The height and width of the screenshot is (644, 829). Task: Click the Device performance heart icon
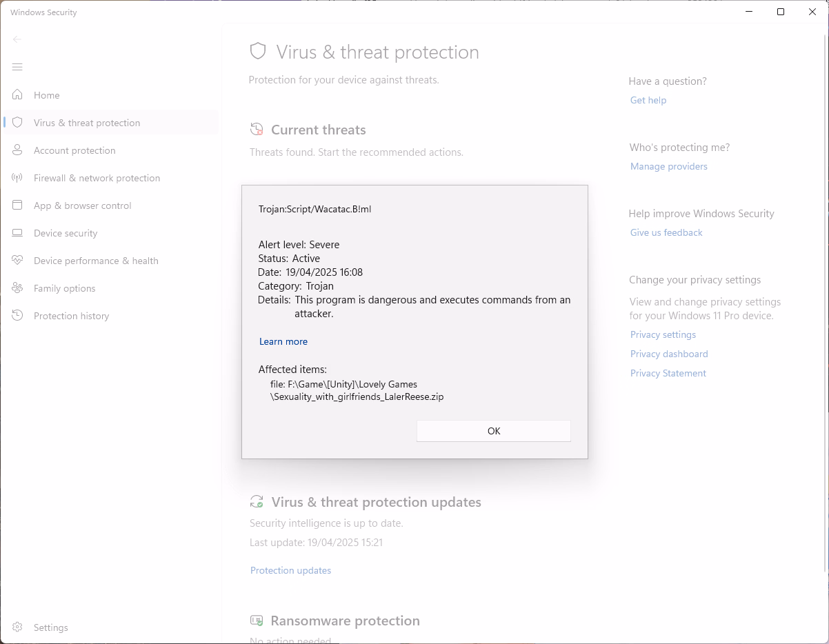17,261
